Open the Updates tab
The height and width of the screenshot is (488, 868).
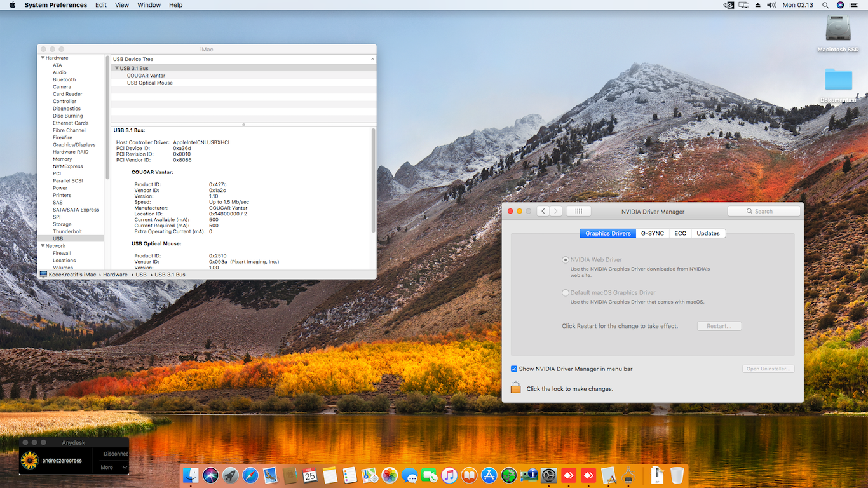(x=708, y=233)
